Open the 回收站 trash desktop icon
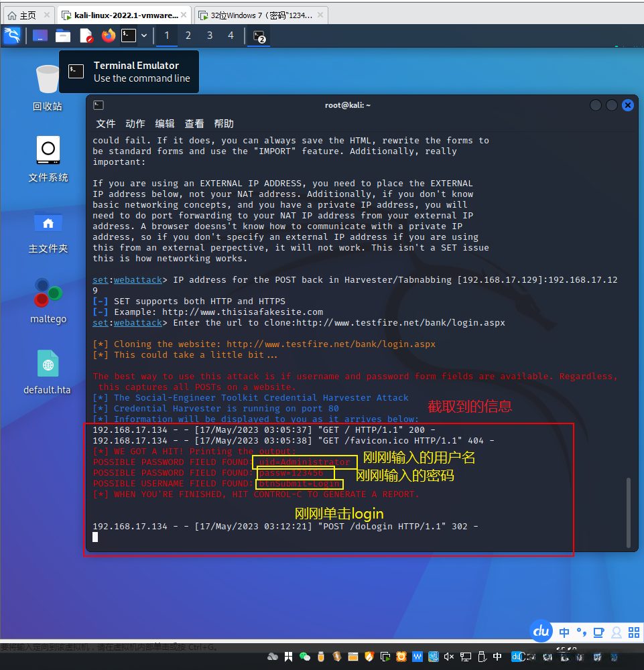644x670 pixels. pos(48,88)
